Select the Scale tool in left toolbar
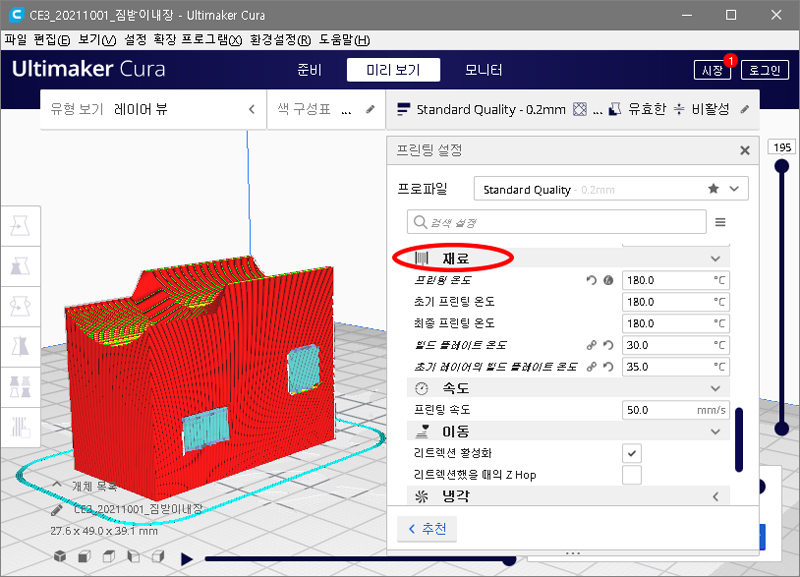Image resolution: width=800 pixels, height=577 pixels. [20, 266]
